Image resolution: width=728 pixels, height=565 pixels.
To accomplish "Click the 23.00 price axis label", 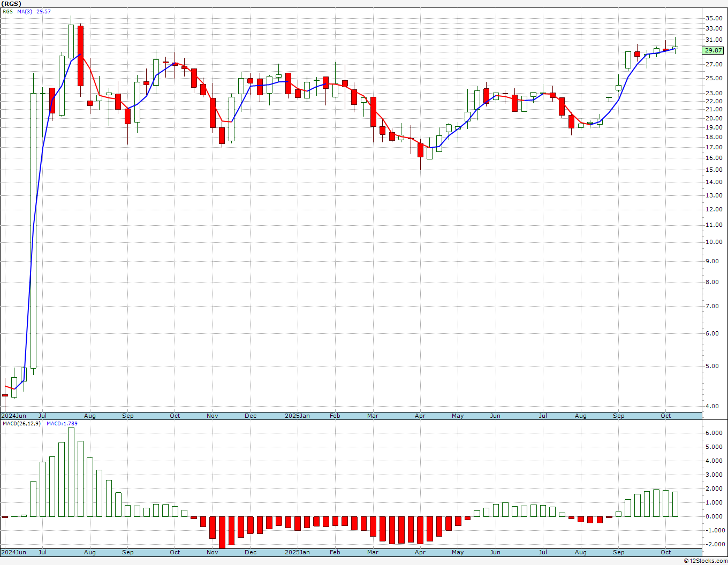I will click(714, 93).
